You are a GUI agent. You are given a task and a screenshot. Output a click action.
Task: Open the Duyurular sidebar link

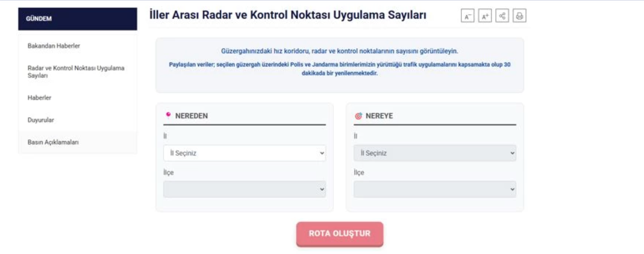pyautogui.click(x=41, y=120)
